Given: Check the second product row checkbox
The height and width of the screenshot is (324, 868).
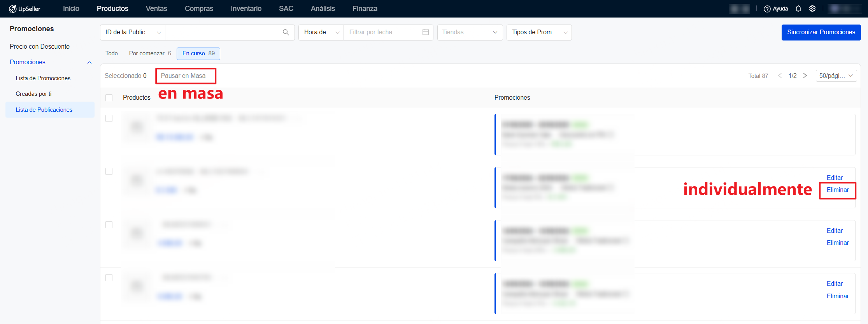Looking at the screenshot, I should pyautogui.click(x=109, y=171).
